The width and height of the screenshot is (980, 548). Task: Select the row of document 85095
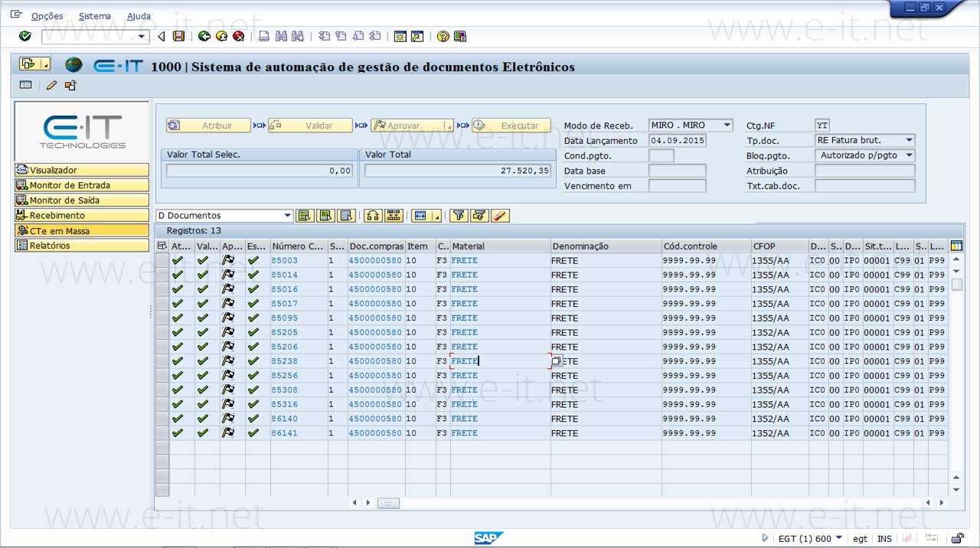tap(162, 318)
